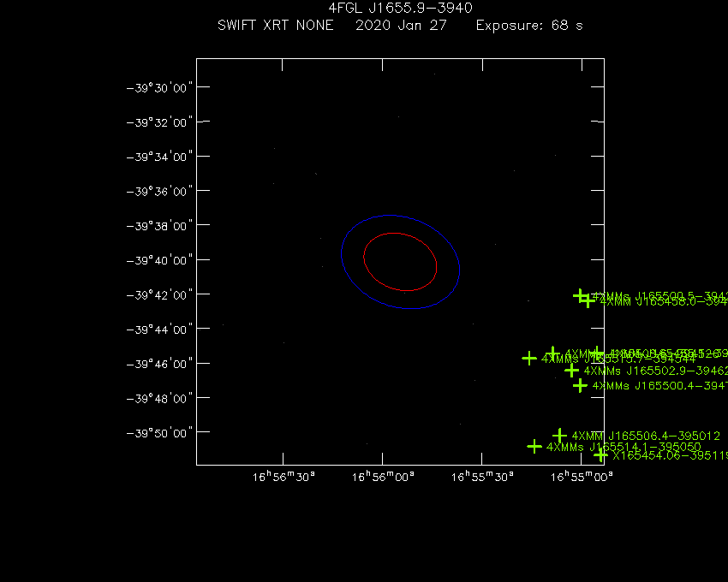Click the source label 4XMMs J165500.4-3947
The width and height of the screenshot is (728, 582).
tap(659, 386)
